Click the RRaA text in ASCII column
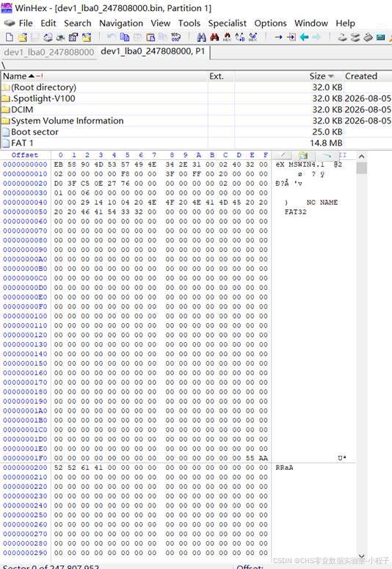Viewport: 392px width, 569px height. point(284,468)
